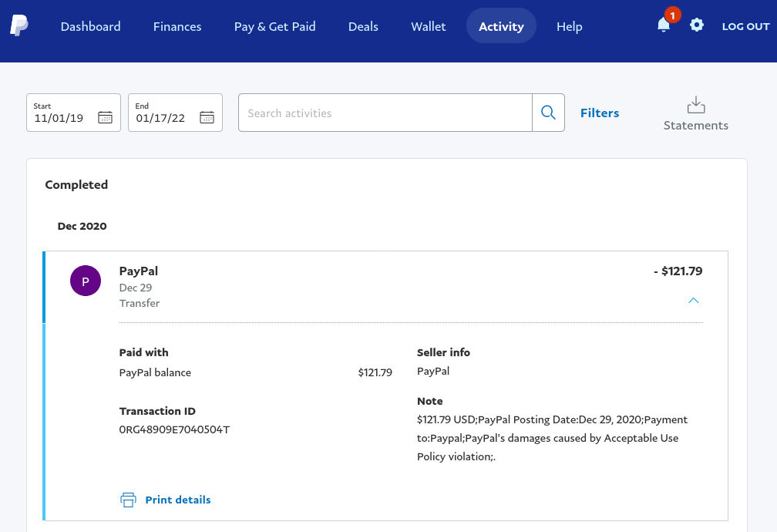
Task: Open the notifications bell
Action: [663, 25]
